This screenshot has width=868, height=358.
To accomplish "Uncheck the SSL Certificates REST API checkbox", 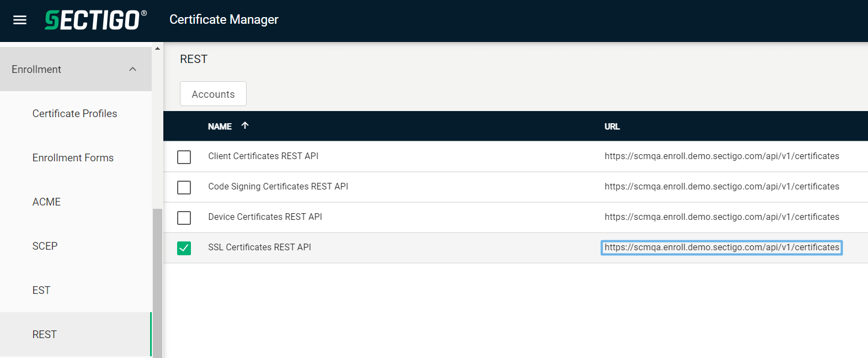I will coord(184,248).
